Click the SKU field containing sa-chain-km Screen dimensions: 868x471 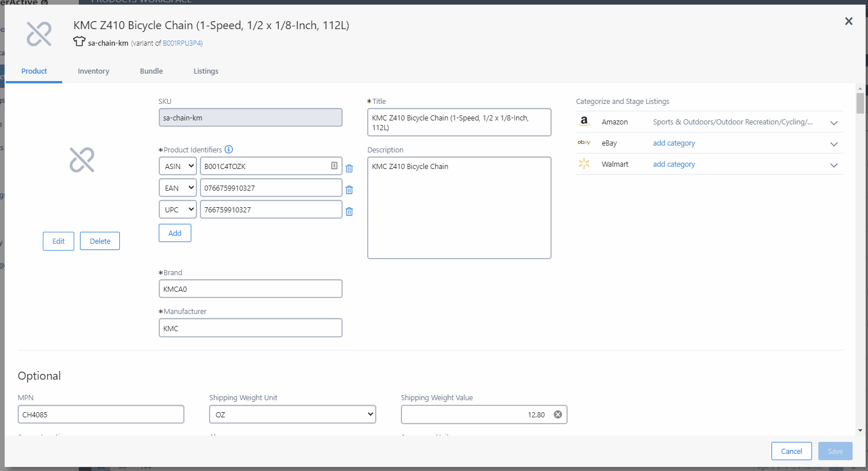251,118
